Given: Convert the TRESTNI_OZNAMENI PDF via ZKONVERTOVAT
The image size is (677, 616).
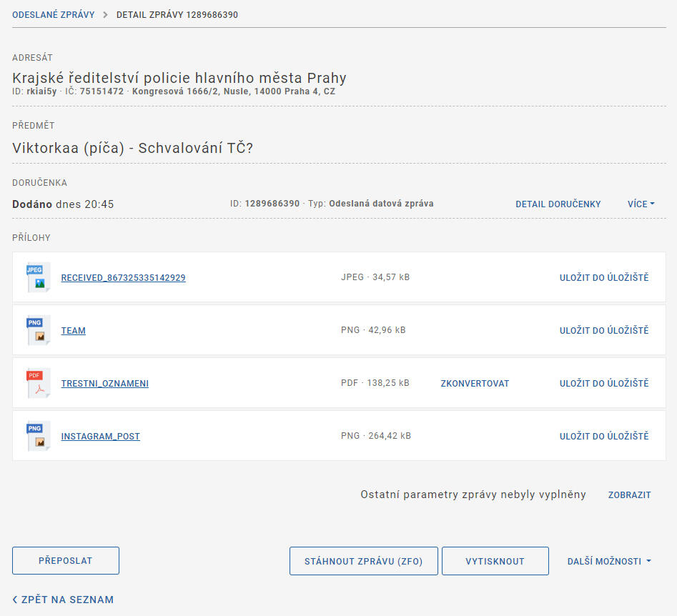Looking at the screenshot, I should (x=475, y=384).
